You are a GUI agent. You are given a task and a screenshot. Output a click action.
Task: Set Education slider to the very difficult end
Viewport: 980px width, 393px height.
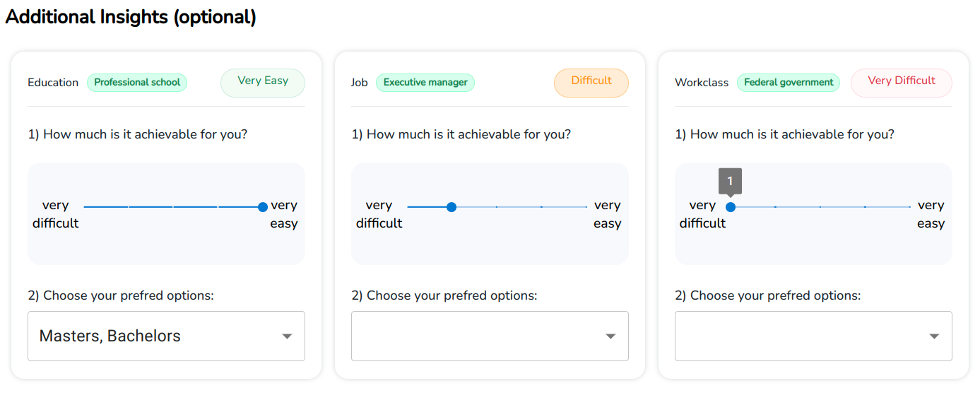85,207
